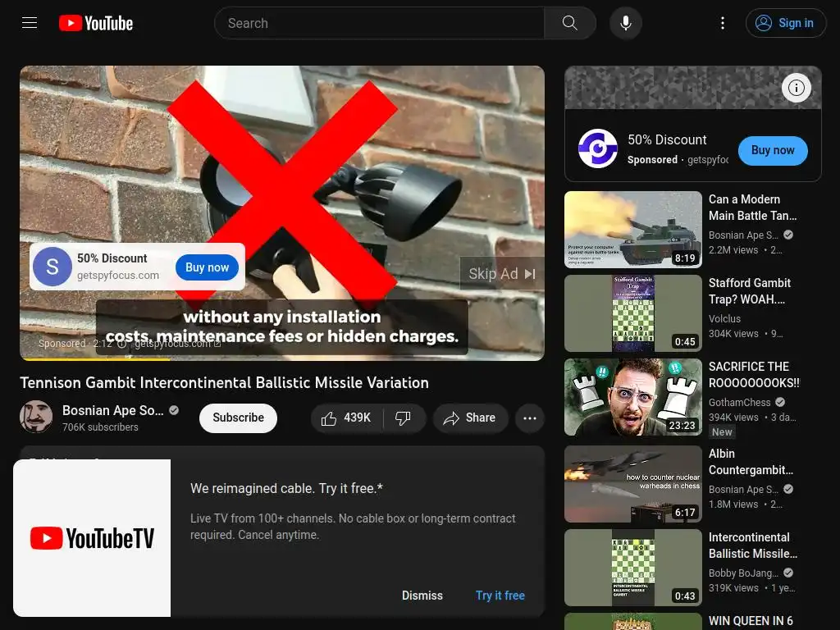Like the video with thumbs up
Screen dimensions: 840x630
[347, 418]
